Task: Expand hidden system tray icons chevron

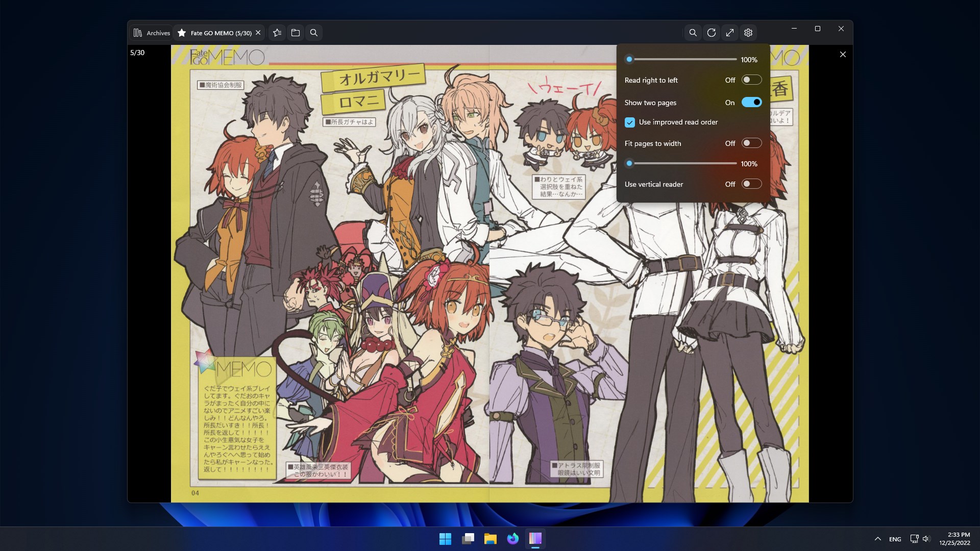Action: pyautogui.click(x=877, y=539)
